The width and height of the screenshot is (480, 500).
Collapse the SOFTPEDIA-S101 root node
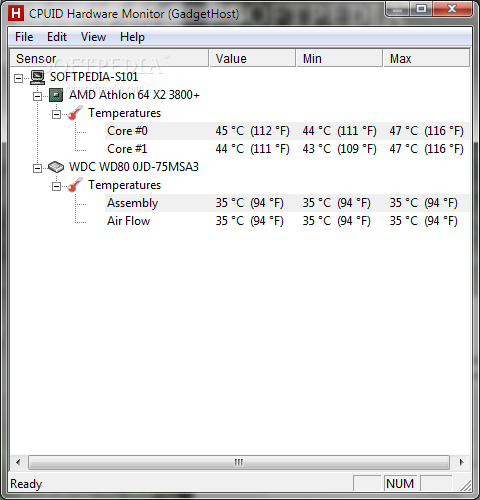18,79
